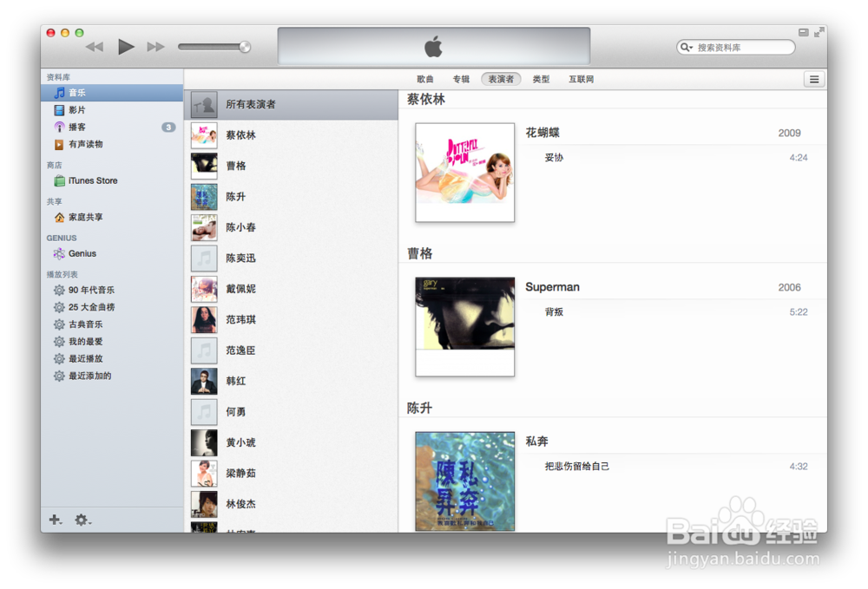Click album title 花蝴蝶

(x=542, y=133)
